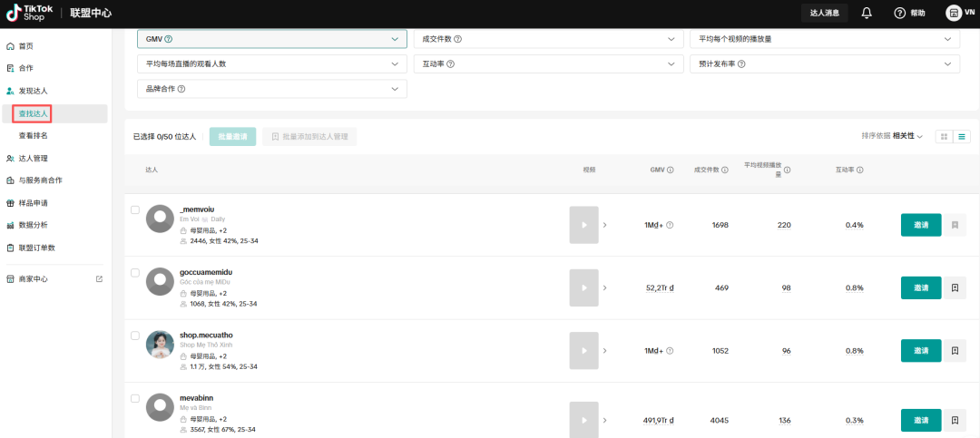This screenshot has height=438, width=980.
Task: Click 批量添加到达人管理 button
Action: (310, 137)
